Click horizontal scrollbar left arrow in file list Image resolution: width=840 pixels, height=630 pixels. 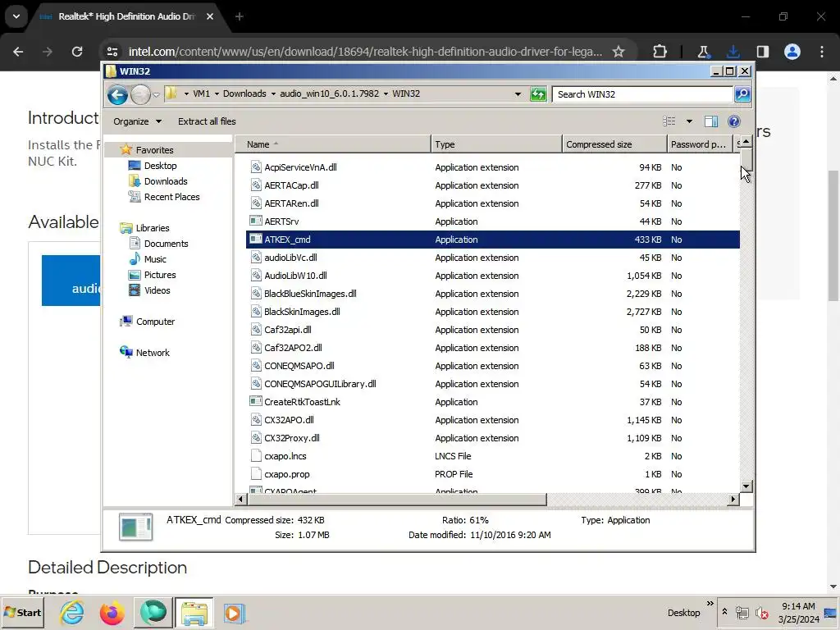(x=240, y=500)
